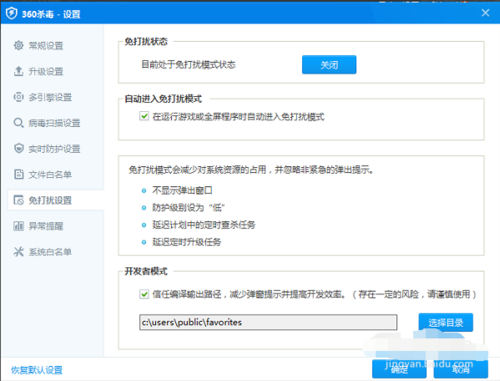The image size is (500, 381).
Task: Click the 恢复默认设置 link
Action: [x=37, y=370]
